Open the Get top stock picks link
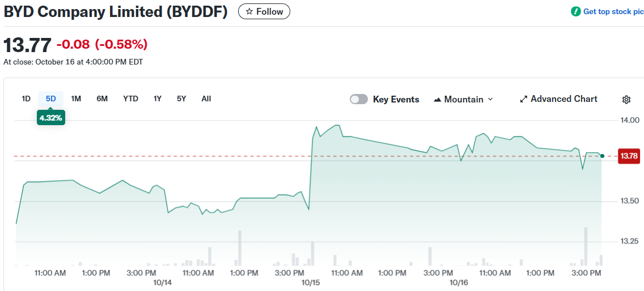Image resolution: width=644 pixels, height=291 pixels. (x=612, y=11)
